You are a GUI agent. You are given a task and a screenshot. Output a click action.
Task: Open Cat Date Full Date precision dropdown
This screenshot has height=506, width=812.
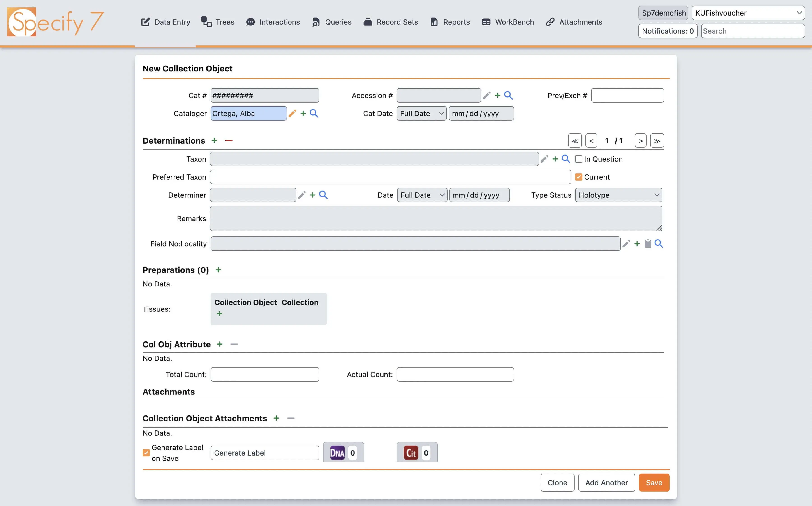[x=421, y=113]
